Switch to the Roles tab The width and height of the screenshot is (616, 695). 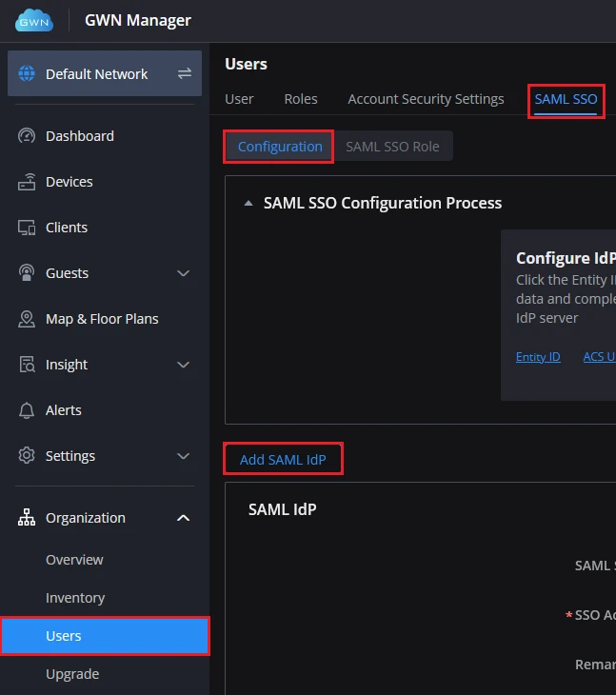301,99
